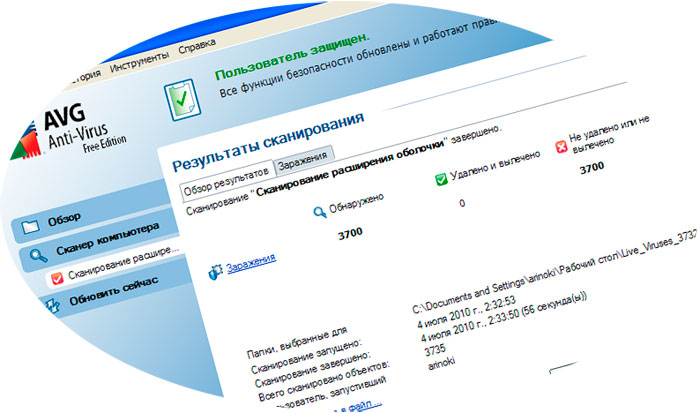
Task: Click Обновить сейчас in the sidebar
Action: coord(114,292)
